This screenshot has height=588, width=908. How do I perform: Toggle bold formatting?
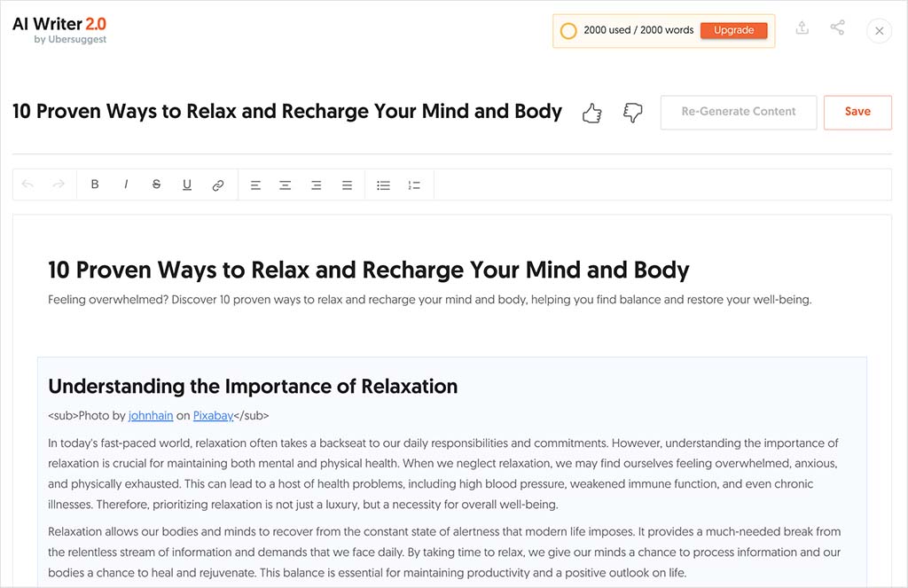tap(95, 184)
